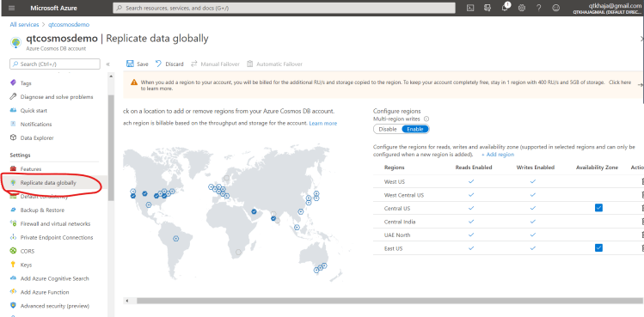
Task: Discard changes in the toolbar
Action: tap(169, 64)
